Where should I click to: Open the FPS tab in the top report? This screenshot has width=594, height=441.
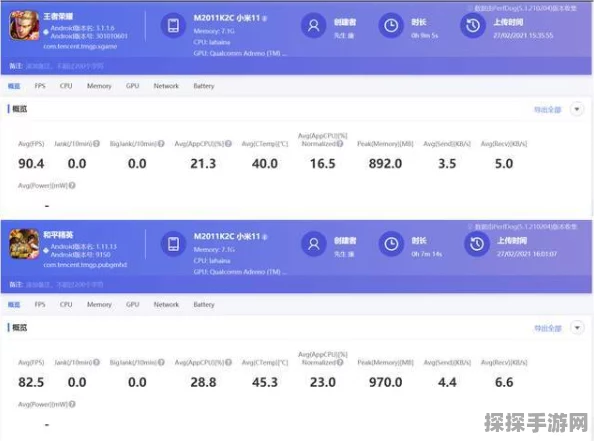pyautogui.click(x=40, y=86)
